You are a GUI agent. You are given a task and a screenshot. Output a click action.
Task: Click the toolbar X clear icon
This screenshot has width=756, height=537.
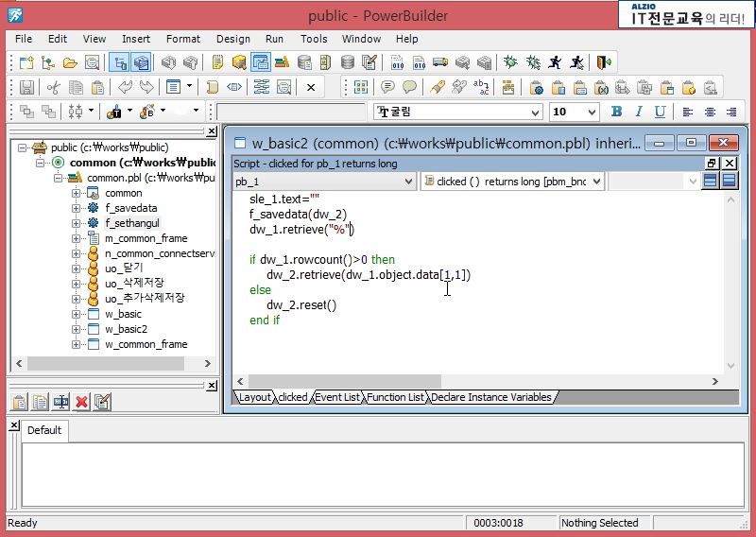click(x=311, y=87)
